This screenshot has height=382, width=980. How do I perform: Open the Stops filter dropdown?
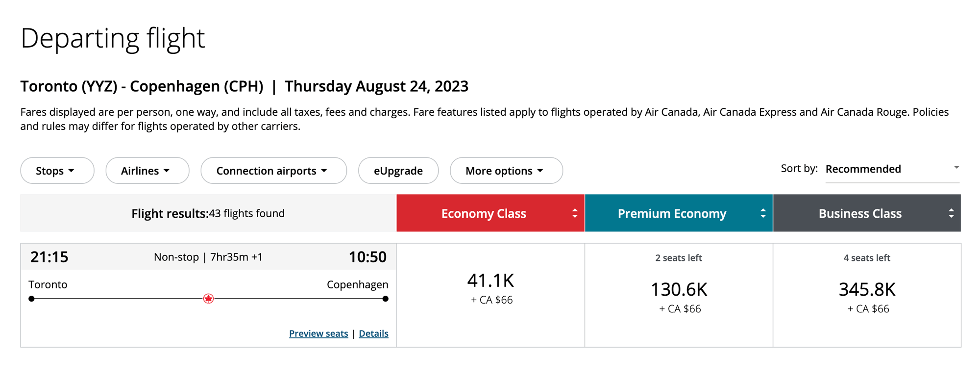point(57,171)
